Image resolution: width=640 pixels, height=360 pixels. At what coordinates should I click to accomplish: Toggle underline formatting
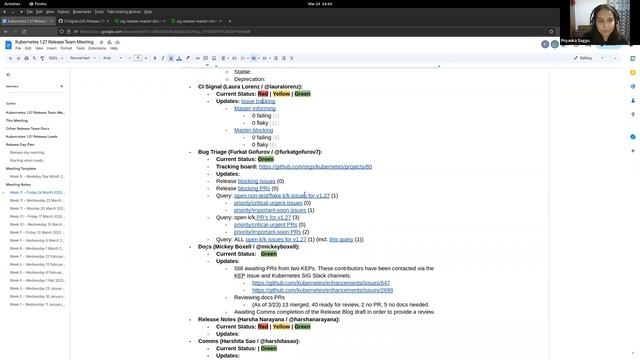[x=171, y=58]
